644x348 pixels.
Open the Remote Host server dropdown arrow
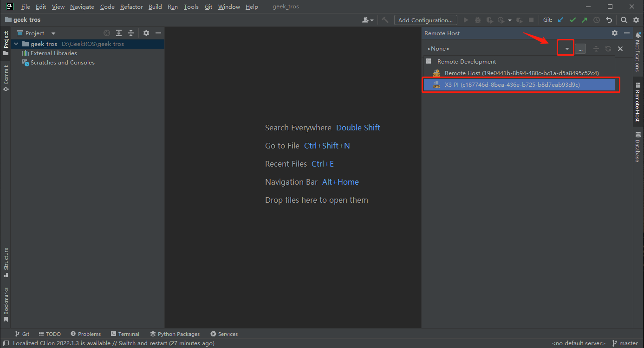tap(566, 49)
